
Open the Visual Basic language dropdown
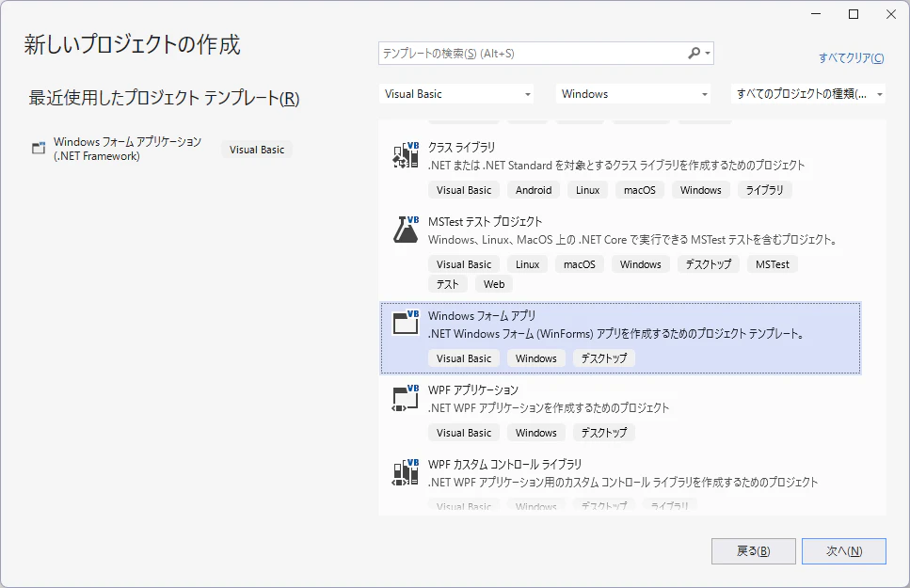click(x=456, y=93)
